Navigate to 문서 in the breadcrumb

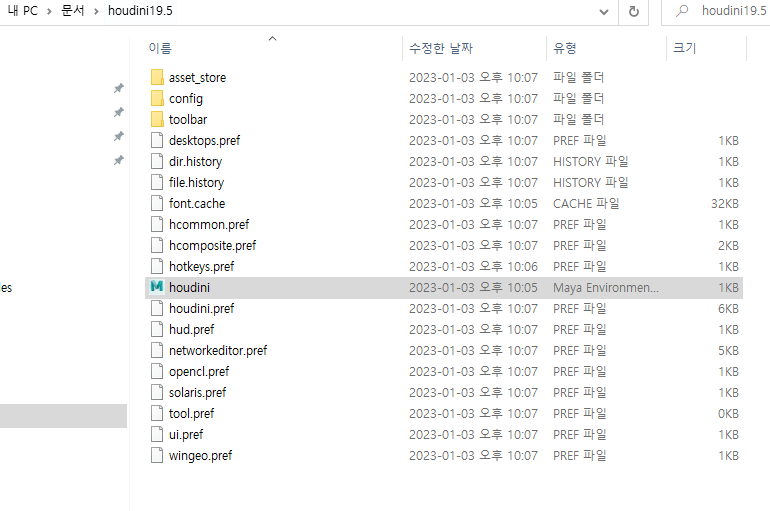[73, 11]
